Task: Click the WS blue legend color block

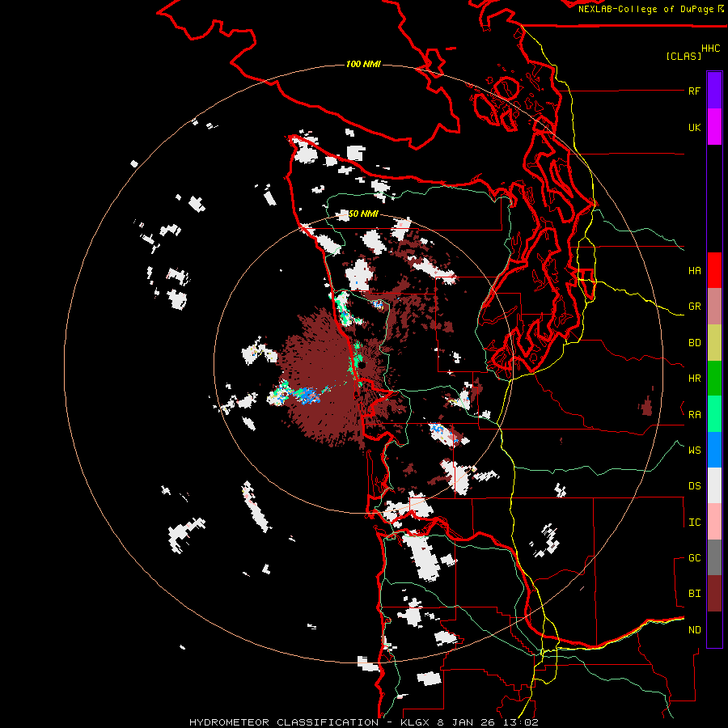Action: tap(714, 450)
